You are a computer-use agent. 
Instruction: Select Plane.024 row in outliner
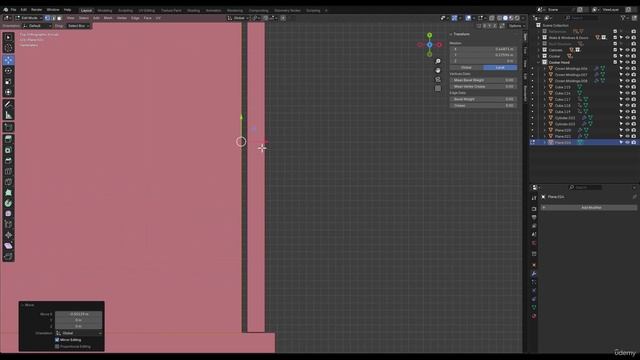pos(584,142)
